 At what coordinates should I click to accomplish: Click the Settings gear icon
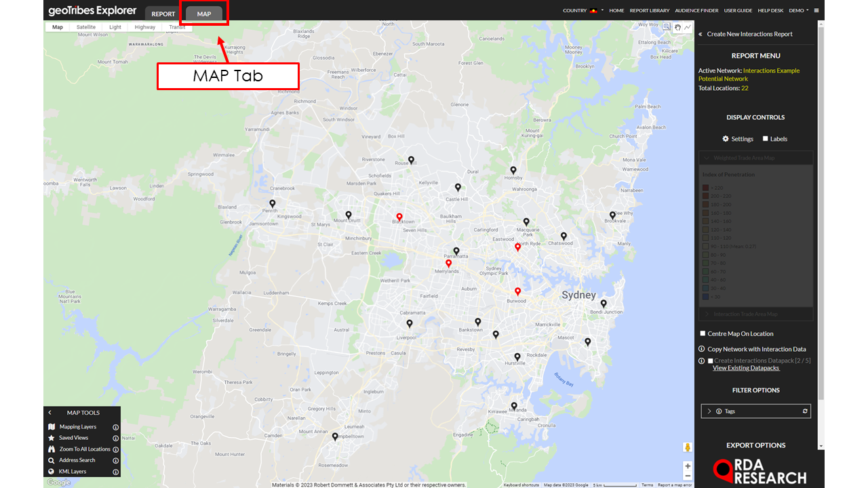pyautogui.click(x=726, y=139)
